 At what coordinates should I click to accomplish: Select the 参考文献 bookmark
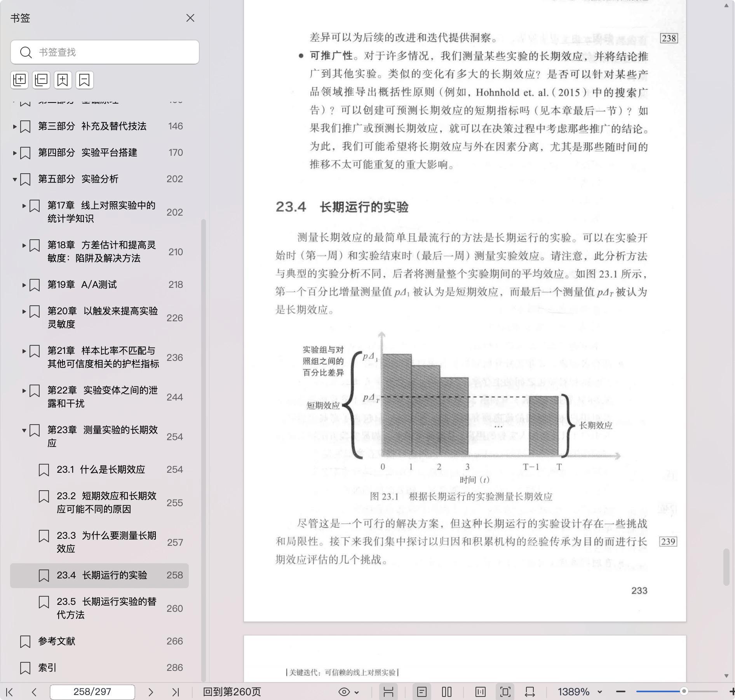pos(57,641)
